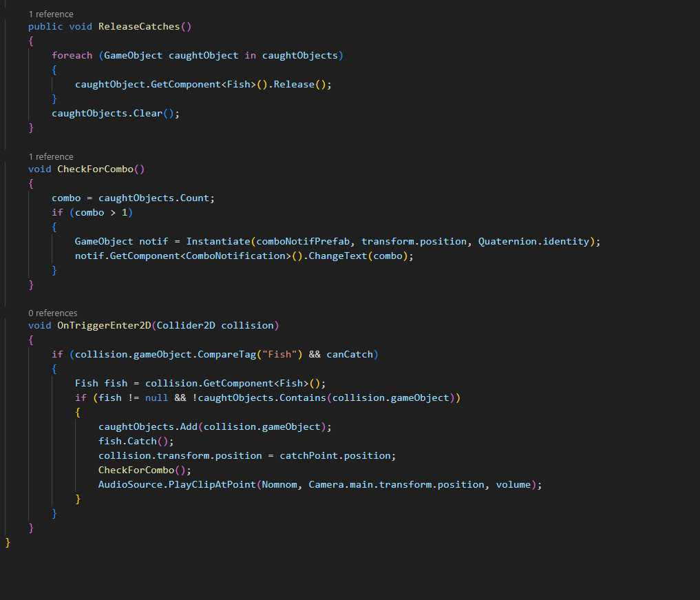Click the canCatch variable
This screenshot has width=700, height=600.
pyautogui.click(x=350, y=355)
